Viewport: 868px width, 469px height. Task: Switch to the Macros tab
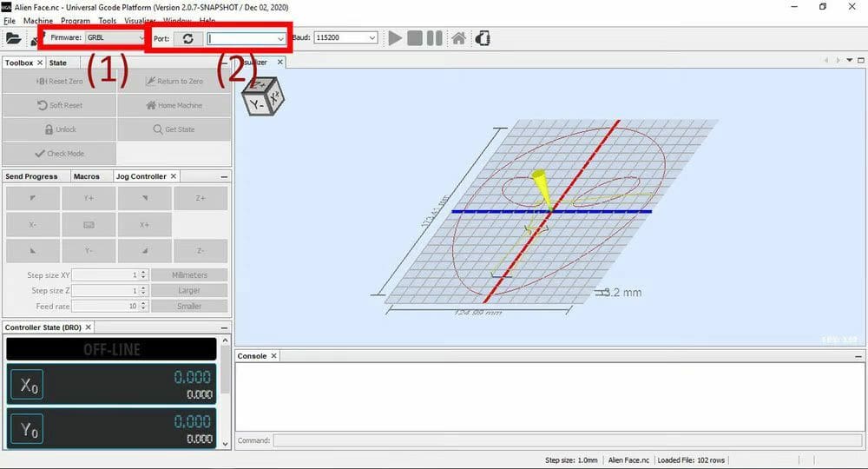coord(87,176)
